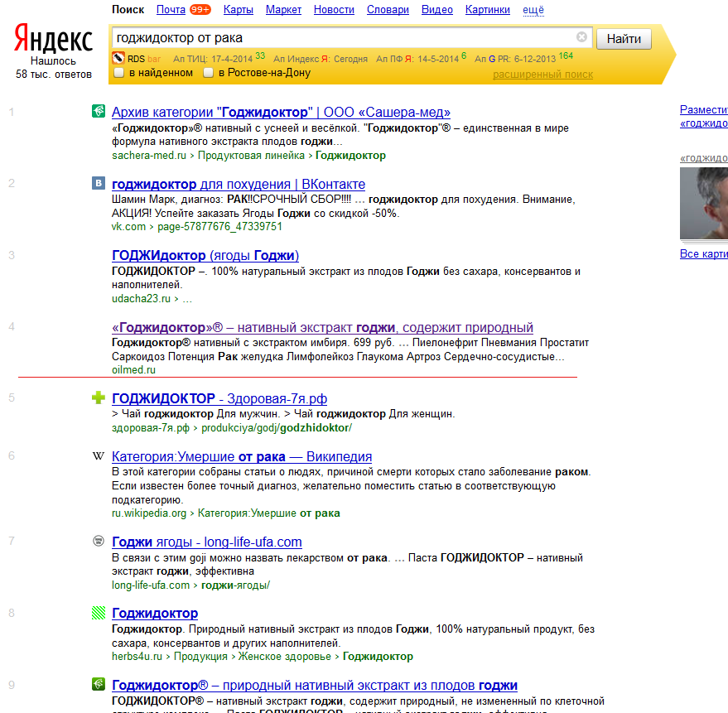This screenshot has width=728, height=713.
Task: Click the Wikipedia W favicon beside result 6
Action: 99,455
